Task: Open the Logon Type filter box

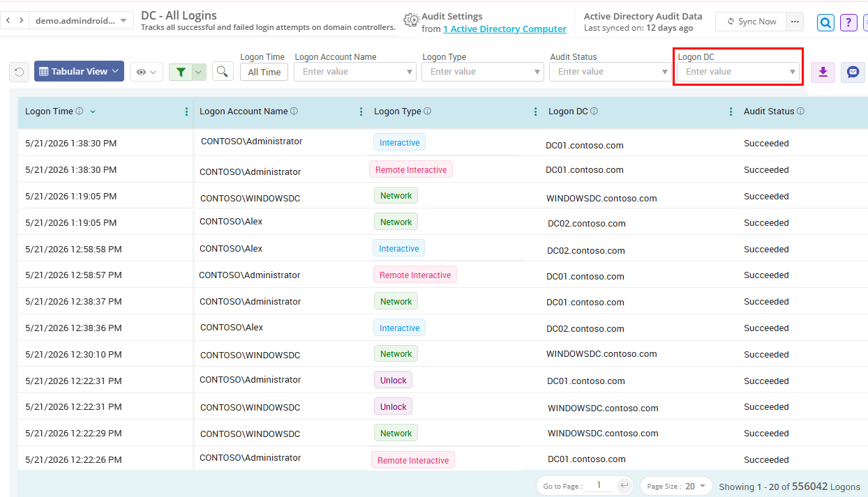Action: click(x=482, y=72)
